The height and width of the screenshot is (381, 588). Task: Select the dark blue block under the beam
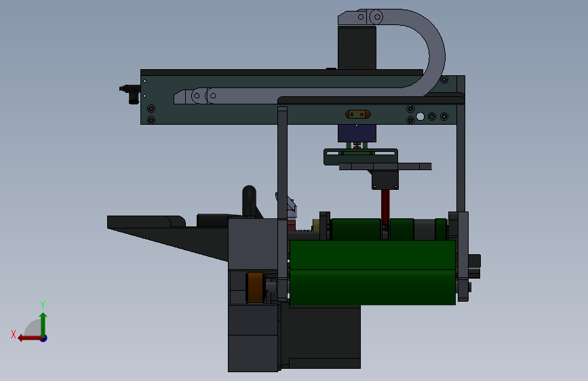click(357, 133)
